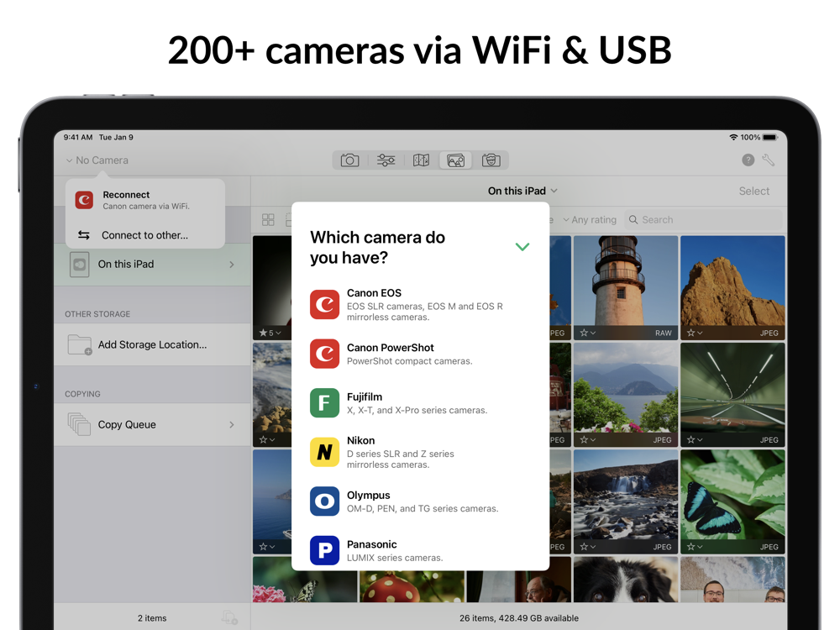Viewport: 840px width, 630px height.
Task: Click the battery 100% indicator
Action: pos(759,137)
